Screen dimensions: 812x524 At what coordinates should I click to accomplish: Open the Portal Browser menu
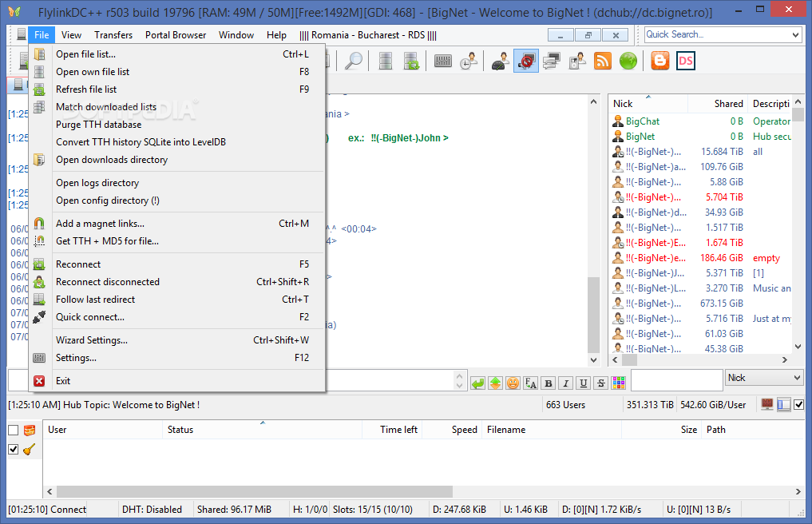point(176,34)
